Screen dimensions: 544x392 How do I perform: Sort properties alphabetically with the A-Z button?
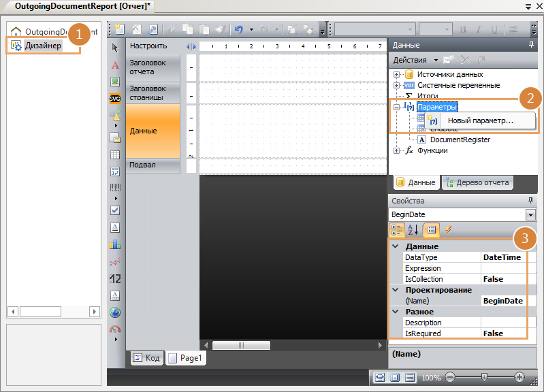click(x=413, y=230)
